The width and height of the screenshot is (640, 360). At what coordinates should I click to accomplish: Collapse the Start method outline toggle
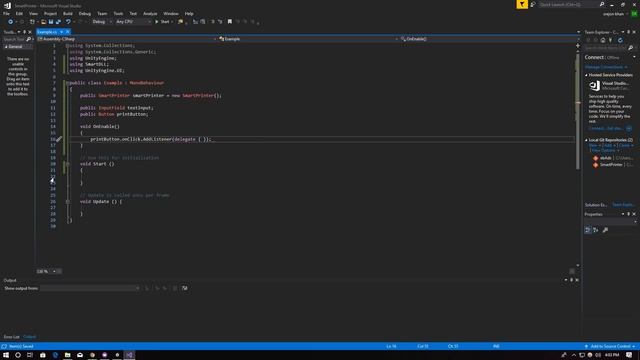coord(67,164)
